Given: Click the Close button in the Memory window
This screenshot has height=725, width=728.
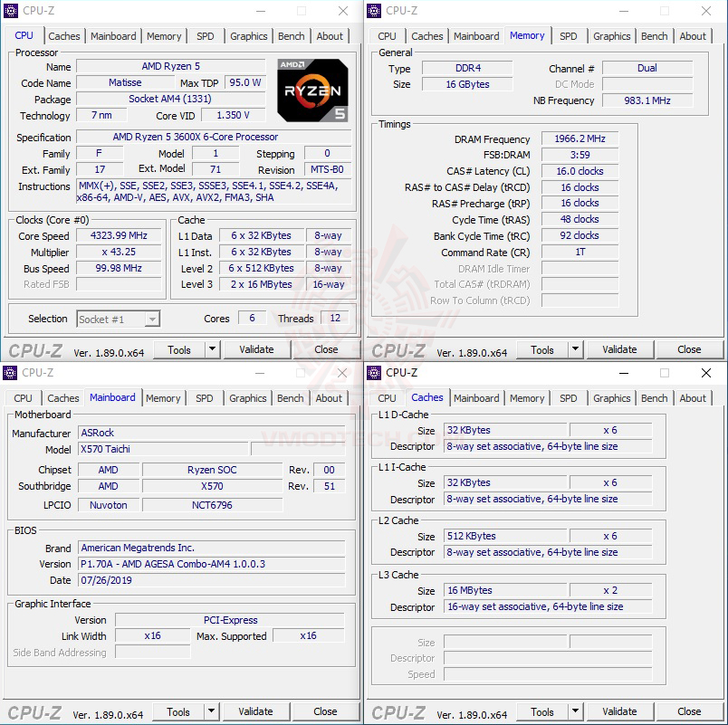Looking at the screenshot, I should click(x=689, y=348).
